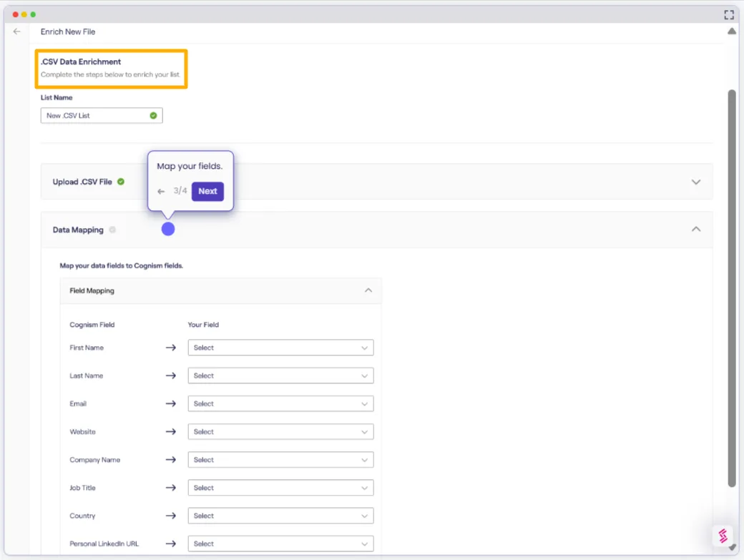Click 'Map your data fields to Cognism fields.'
This screenshot has height=560, width=744.
[x=122, y=265]
